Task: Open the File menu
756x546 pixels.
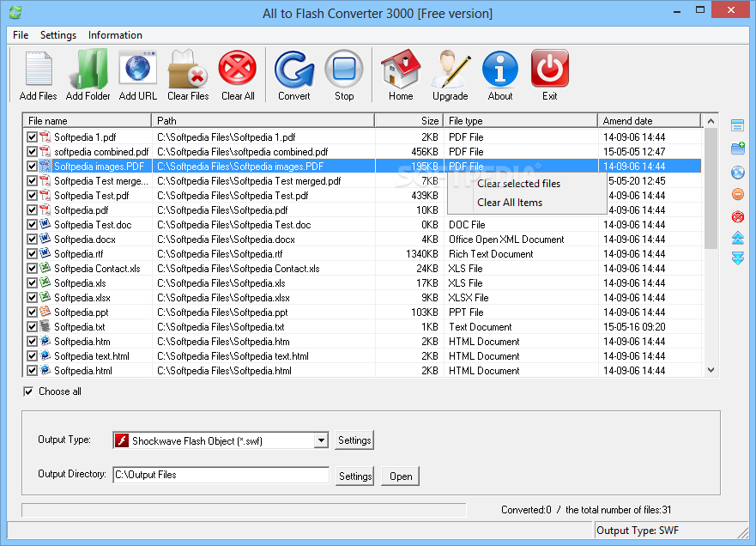Action: [21, 35]
